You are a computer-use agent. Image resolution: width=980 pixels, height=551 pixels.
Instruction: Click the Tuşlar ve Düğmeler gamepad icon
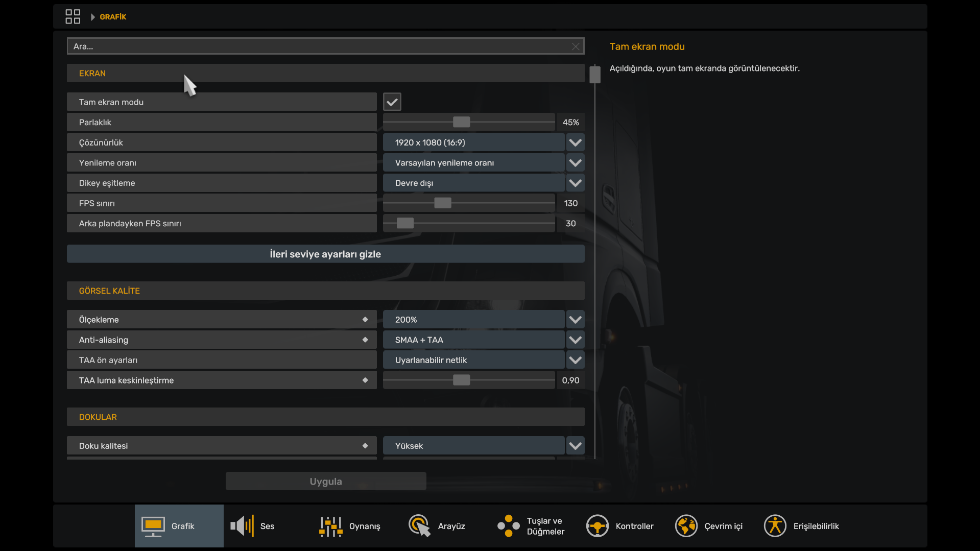[508, 526]
